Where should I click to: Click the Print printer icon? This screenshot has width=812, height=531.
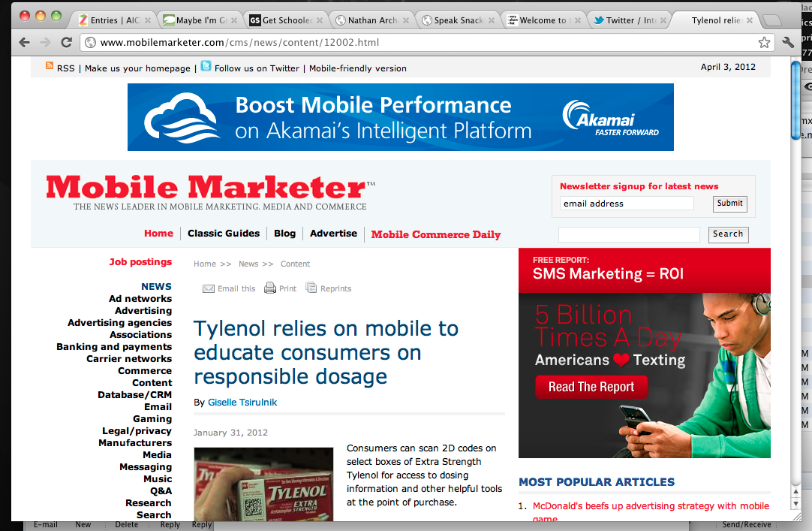pos(270,288)
